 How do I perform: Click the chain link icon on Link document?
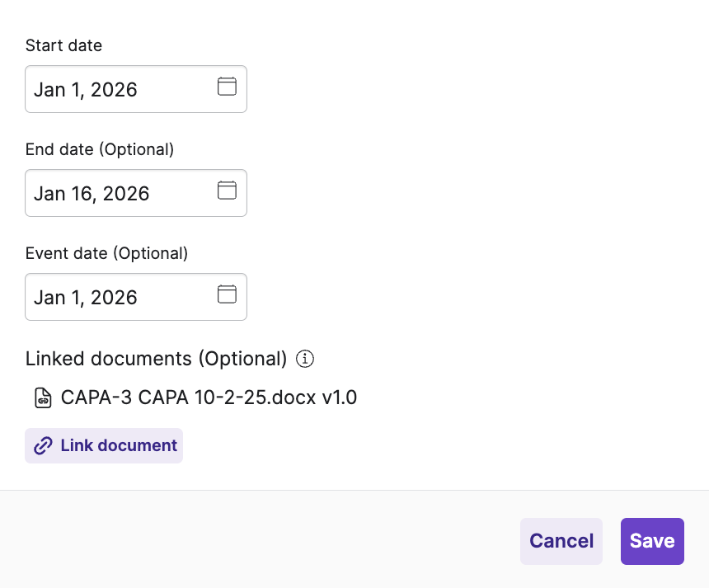click(42, 445)
